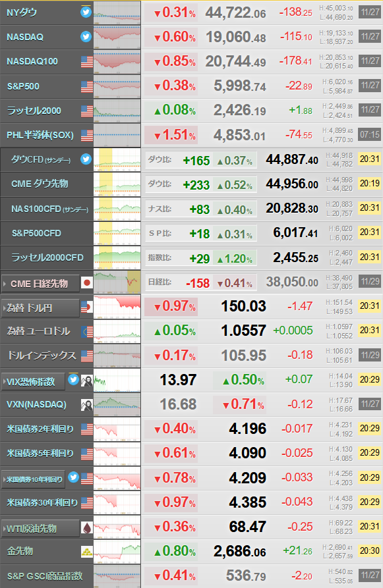Select the oil drop icon beside WTI原油先物

click(x=87, y=528)
